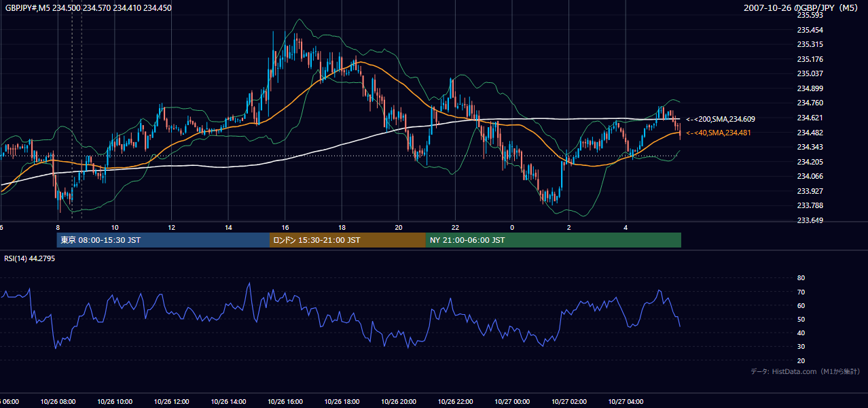Click price axis label 233.649

pyautogui.click(x=810, y=220)
